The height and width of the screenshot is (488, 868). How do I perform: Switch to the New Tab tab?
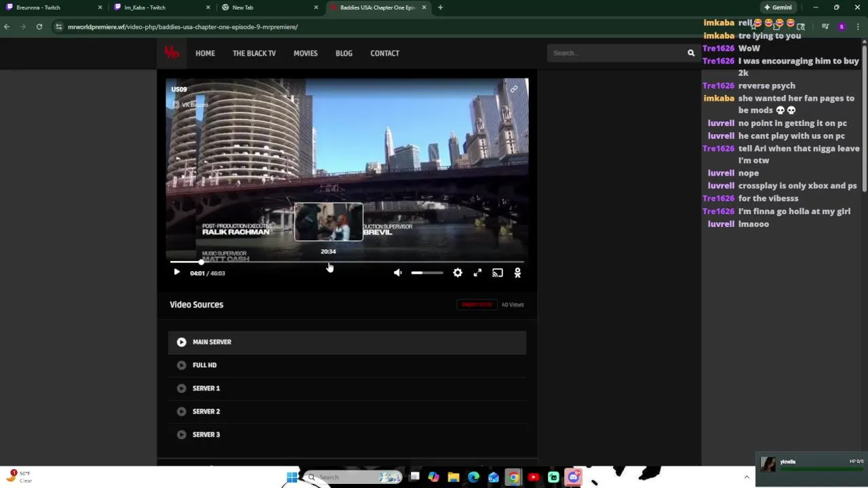pos(270,7)
